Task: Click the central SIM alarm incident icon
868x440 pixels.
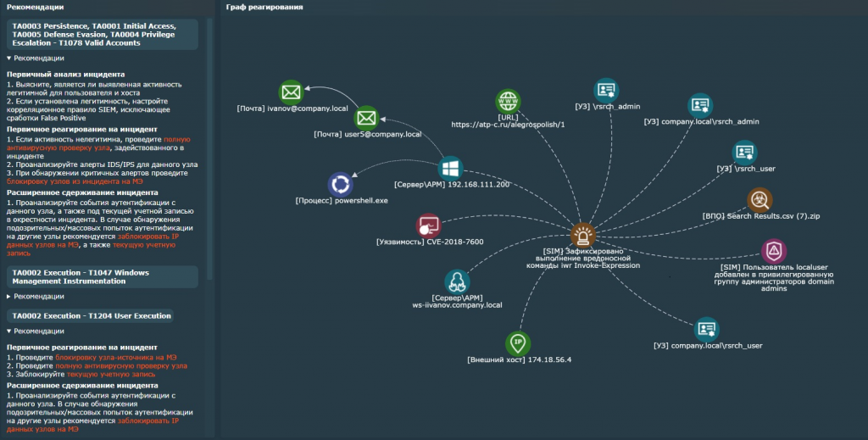Action: point(583,236)
